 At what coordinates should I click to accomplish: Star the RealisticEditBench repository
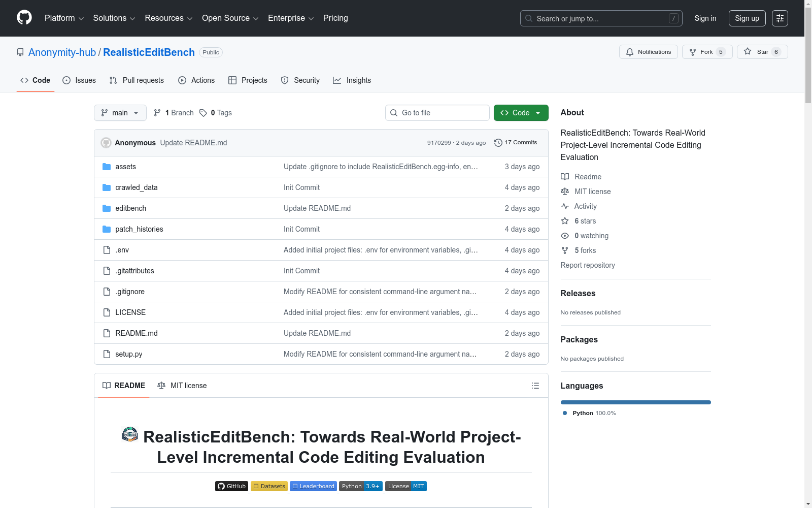762,52
